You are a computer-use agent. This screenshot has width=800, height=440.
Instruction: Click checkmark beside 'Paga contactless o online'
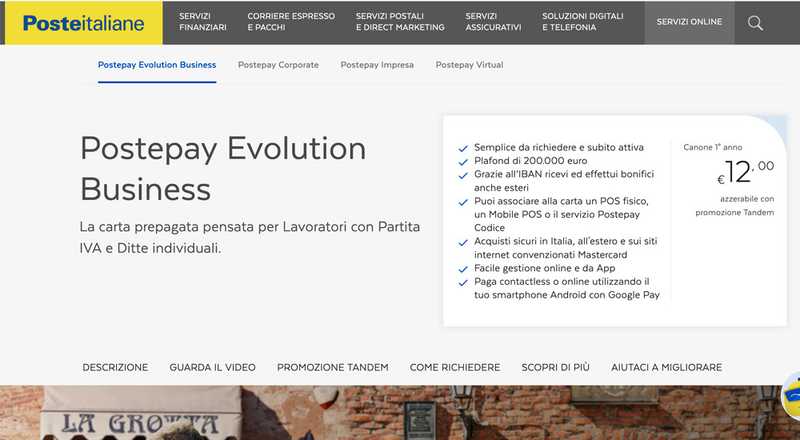[463, 282]
